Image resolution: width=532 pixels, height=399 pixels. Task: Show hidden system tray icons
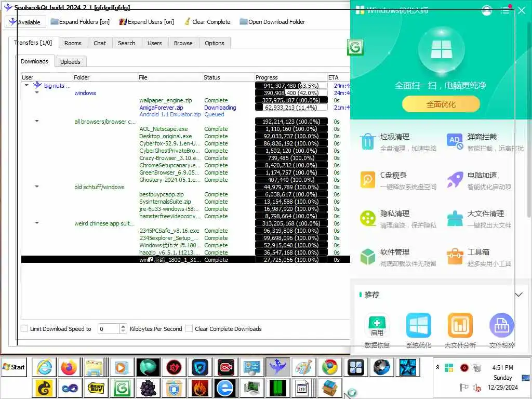point(437,367)
